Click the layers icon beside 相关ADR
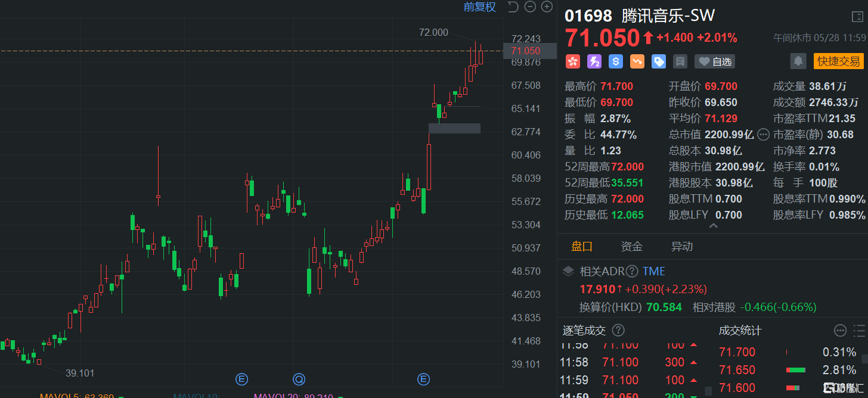Screen dimensions: 868x398 tap(569, 272)
